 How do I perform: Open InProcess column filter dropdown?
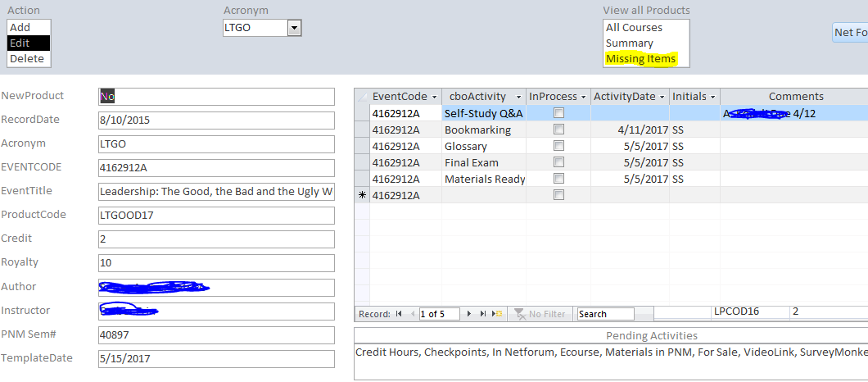[x=584, y=97]
